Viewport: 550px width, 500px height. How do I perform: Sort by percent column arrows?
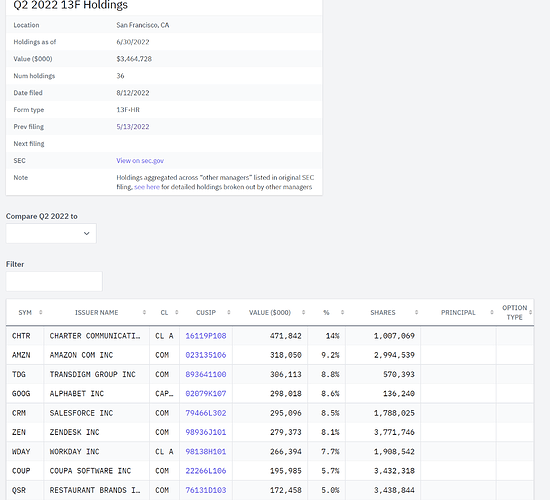[x=342, y=313]
